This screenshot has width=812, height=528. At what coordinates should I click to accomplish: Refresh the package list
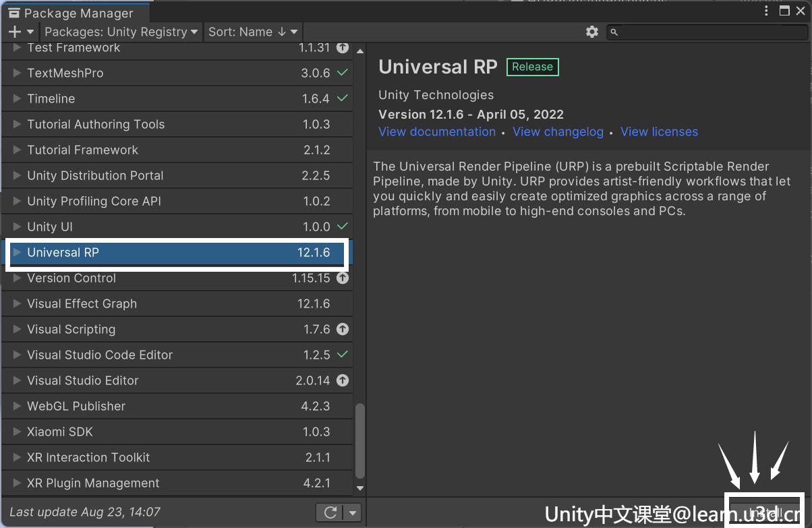[330, 512]
